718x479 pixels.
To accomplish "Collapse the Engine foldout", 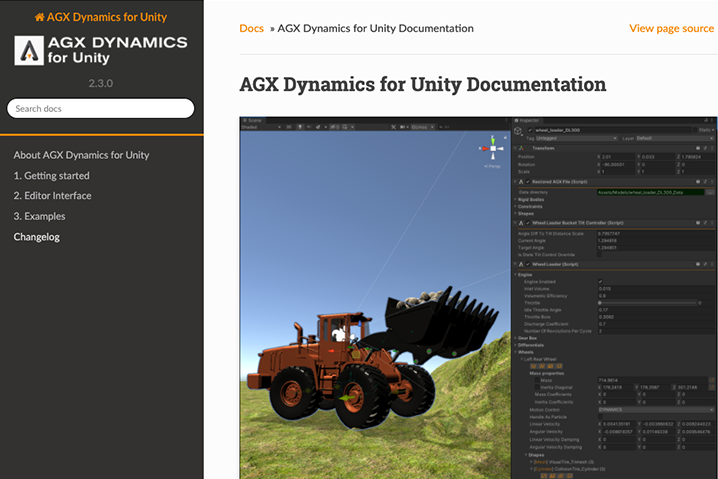I will click(515, 275).
